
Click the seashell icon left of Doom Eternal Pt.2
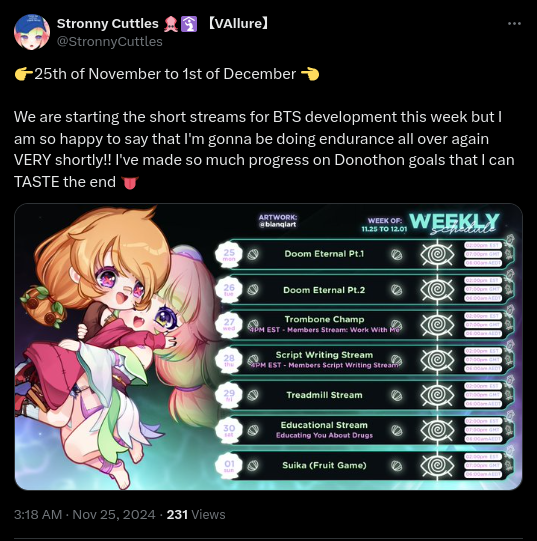pos(253,289)
